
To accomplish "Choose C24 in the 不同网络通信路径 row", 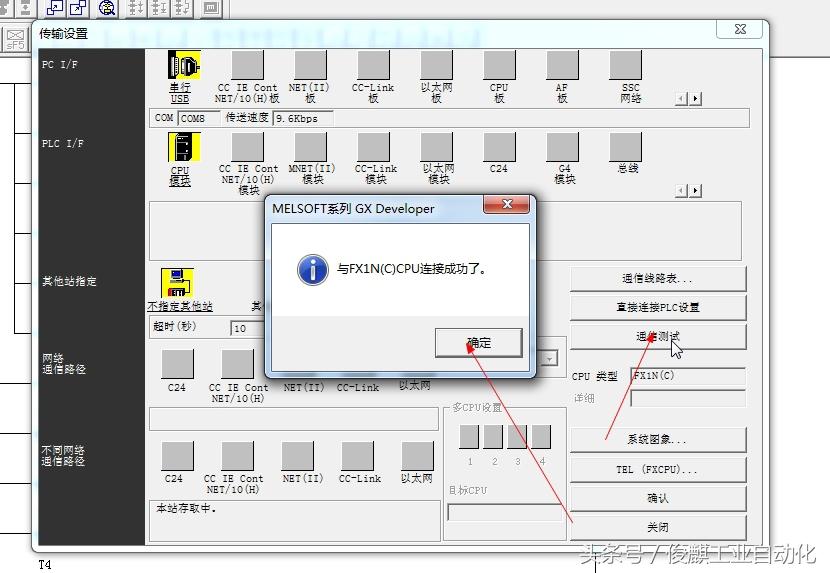I will pyautogui.click(x=177, y=456).
